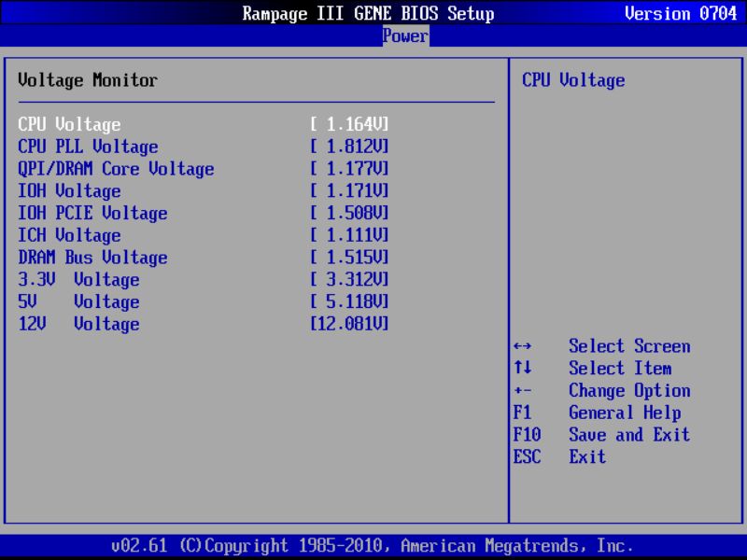Click the CPU PLL value 1.812V
The width and height of the screenshot is (747, 560).
coord(349,147)
